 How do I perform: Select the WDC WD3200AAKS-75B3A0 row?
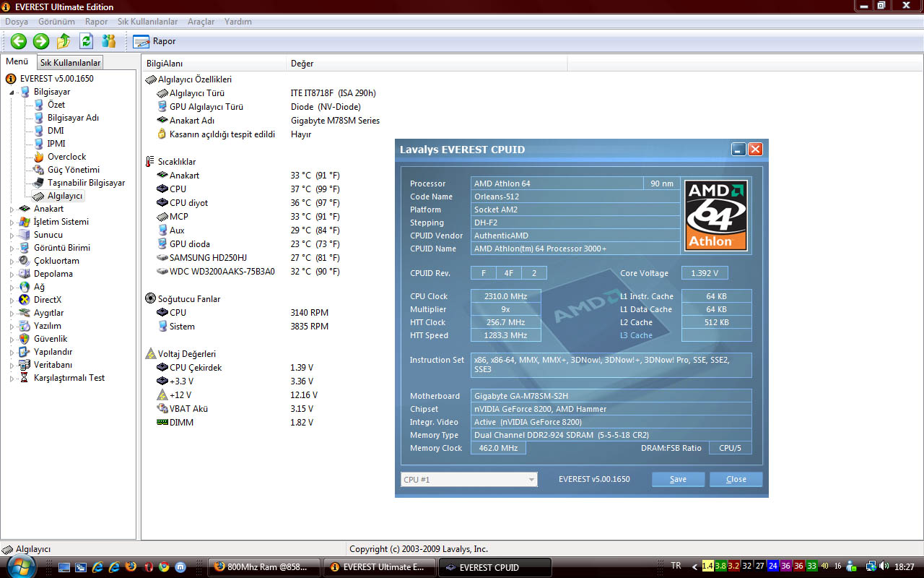pos(248,272)
